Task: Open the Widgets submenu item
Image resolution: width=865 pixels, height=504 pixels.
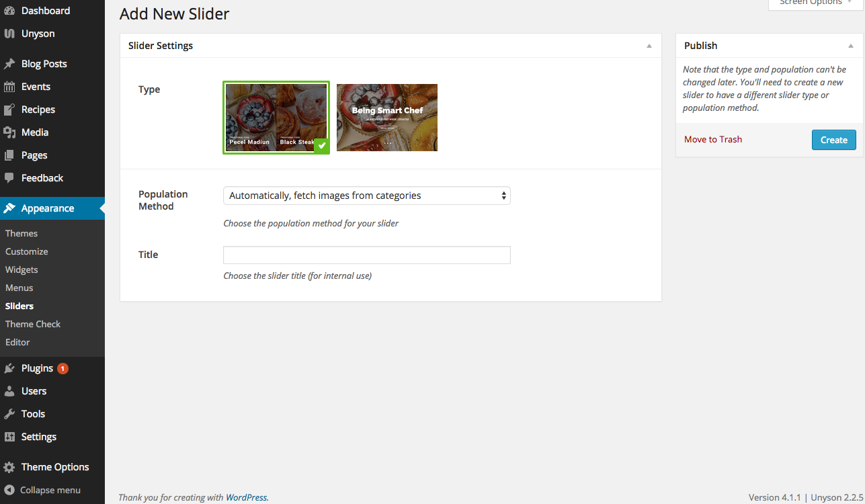Action: click(x=22, y=269)
